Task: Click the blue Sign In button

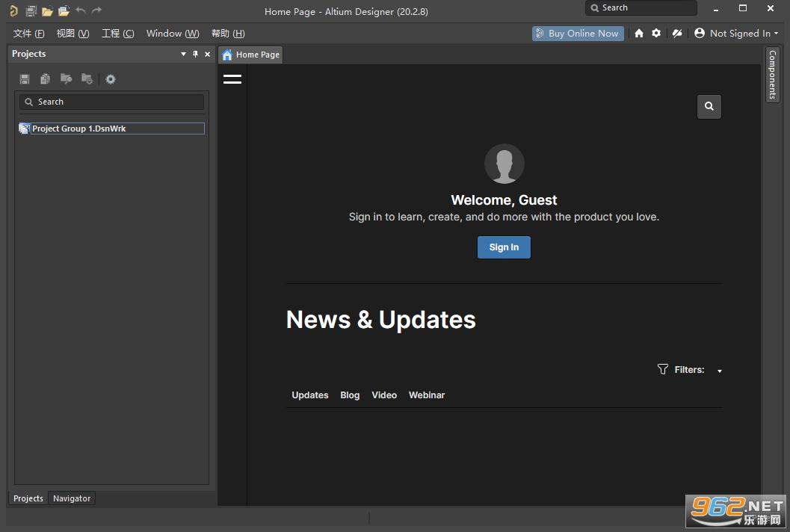Action: [x=504, y=247]
